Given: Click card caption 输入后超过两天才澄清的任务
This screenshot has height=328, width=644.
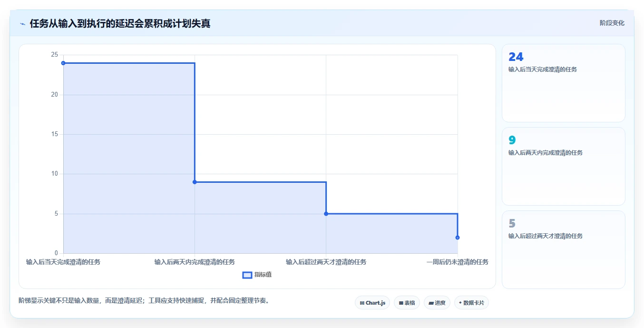Looking at the screenshot, I should tap(546, 236).
